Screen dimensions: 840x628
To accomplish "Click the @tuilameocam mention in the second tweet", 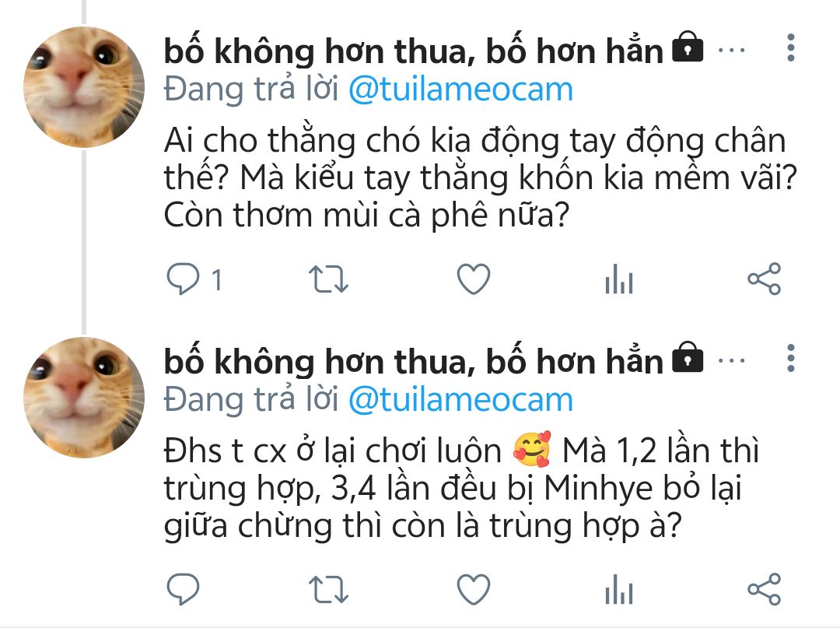I will point(460,400).
